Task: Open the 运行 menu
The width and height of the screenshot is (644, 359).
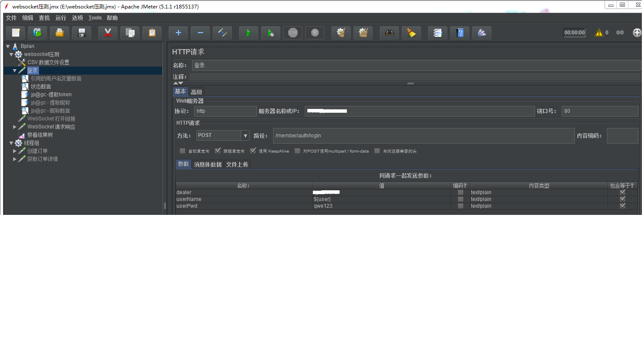Action: pos(61,18)
